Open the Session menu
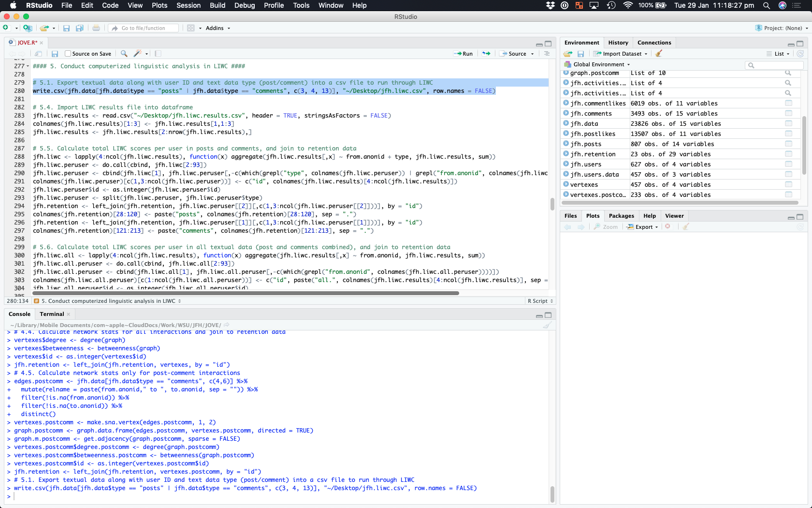 pos(188,5)
